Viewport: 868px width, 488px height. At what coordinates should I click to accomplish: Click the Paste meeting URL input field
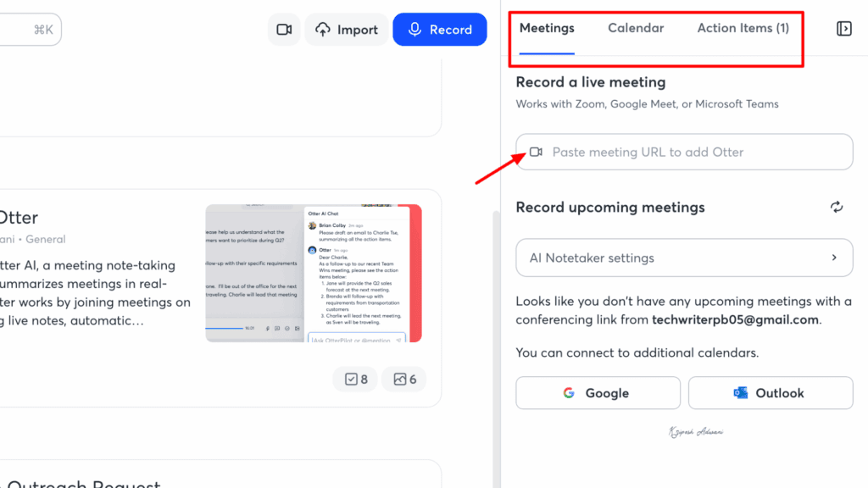click(684, 152)
